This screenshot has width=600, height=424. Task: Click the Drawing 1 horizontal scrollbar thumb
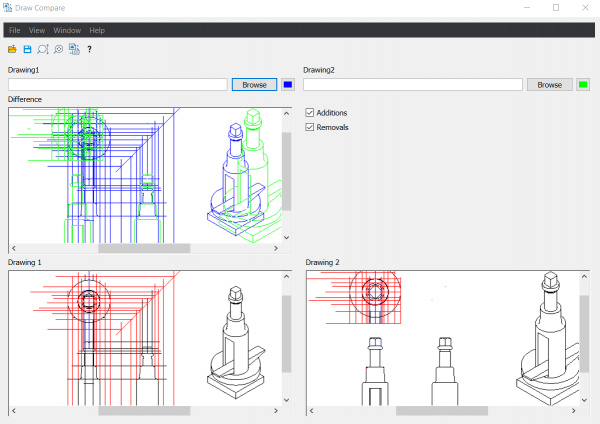(144, 411)
